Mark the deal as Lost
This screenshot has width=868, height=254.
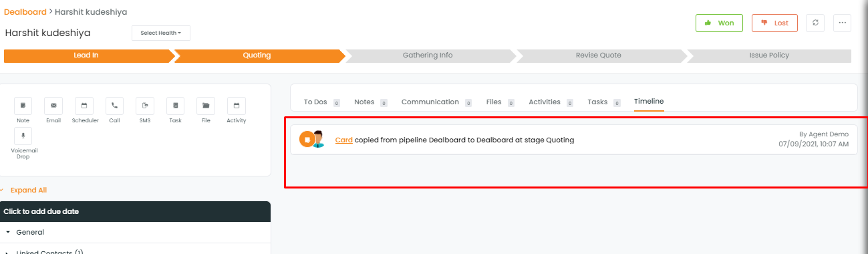pyautogui.click(x=774, y=23)
